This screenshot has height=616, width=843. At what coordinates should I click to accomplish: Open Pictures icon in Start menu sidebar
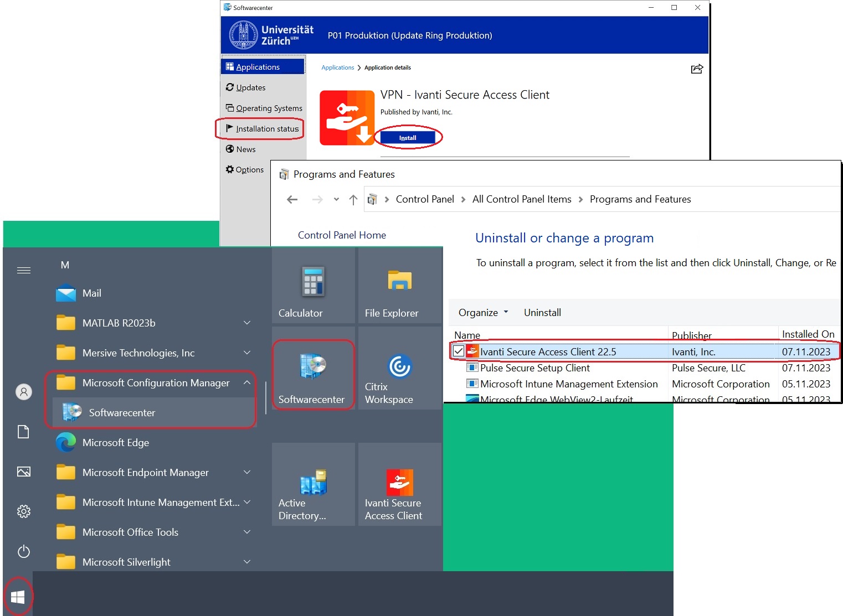23,472
